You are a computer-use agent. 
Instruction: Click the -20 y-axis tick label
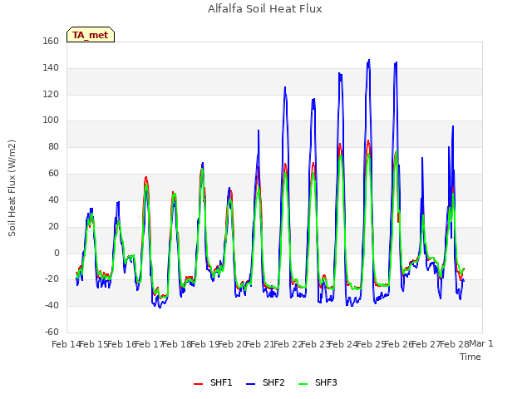(52, 279)
